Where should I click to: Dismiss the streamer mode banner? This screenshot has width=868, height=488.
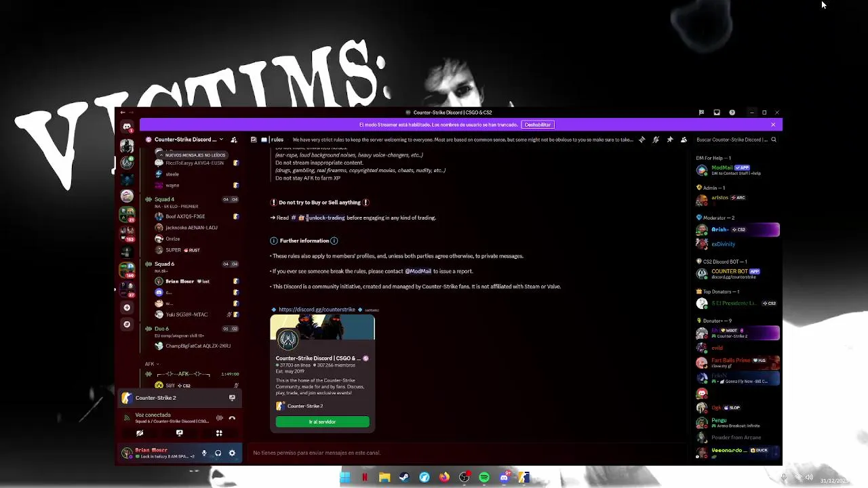point(773,125)
